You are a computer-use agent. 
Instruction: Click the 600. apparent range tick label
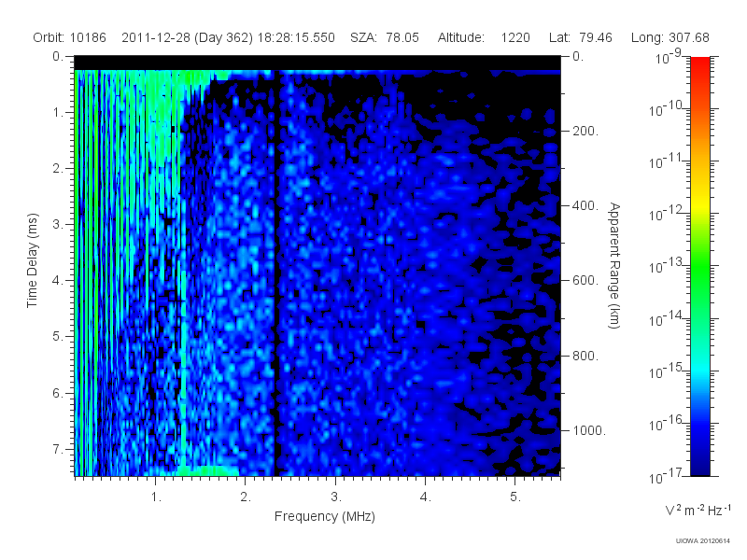click(x=585, y=281)
